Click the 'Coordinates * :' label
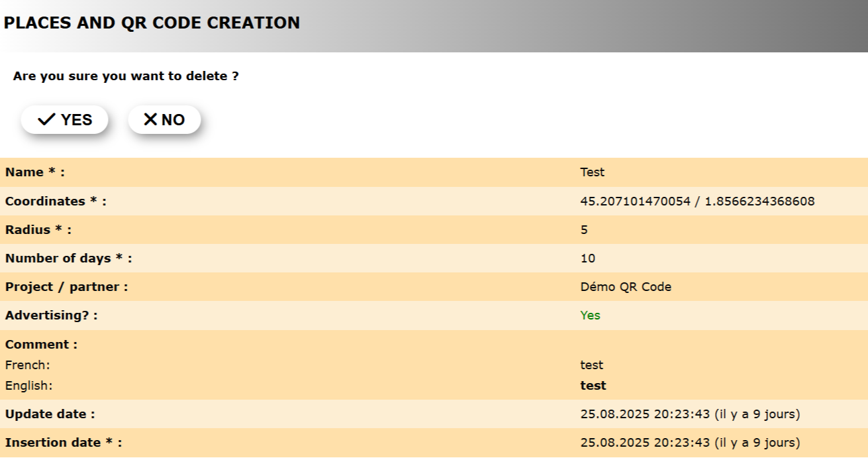This screenshot has width=868, height=458. (x=56, y=201)
